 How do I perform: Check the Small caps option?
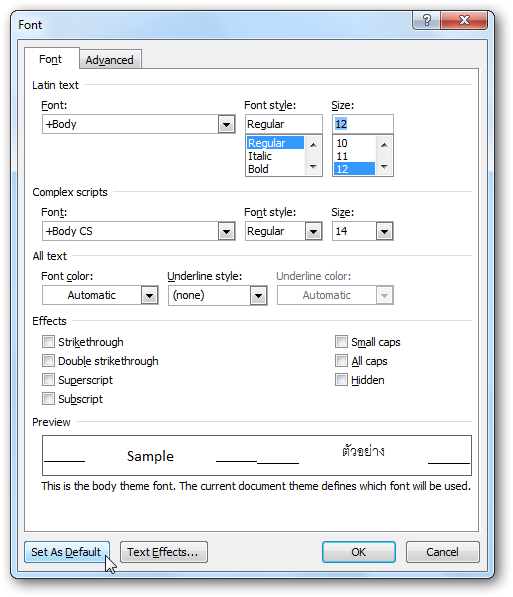click(341, 342)
